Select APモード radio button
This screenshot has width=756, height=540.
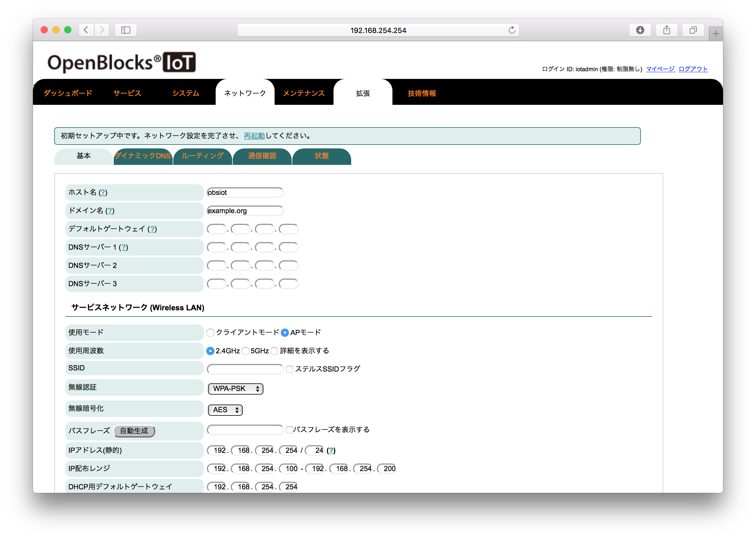coord(285,332)
